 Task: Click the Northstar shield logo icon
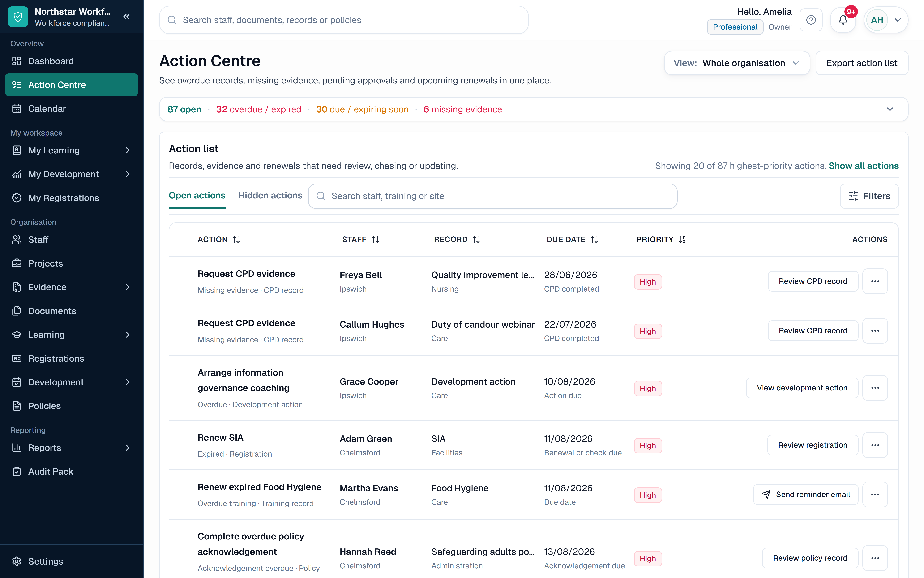tap(18, 17)
